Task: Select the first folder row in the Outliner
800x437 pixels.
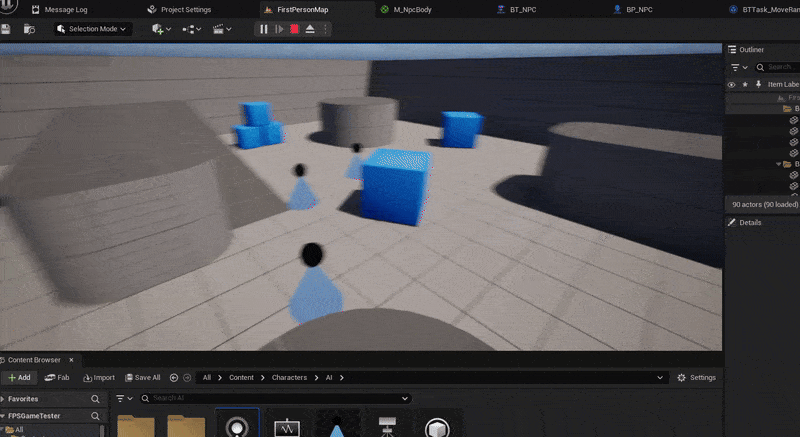Action: [763, 109]
